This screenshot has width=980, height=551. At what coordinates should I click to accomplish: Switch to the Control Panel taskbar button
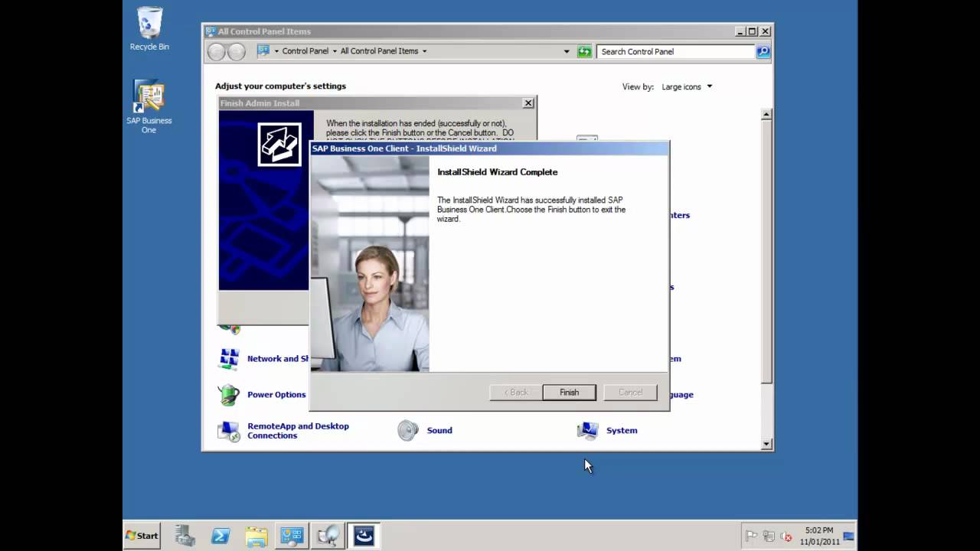292,536
